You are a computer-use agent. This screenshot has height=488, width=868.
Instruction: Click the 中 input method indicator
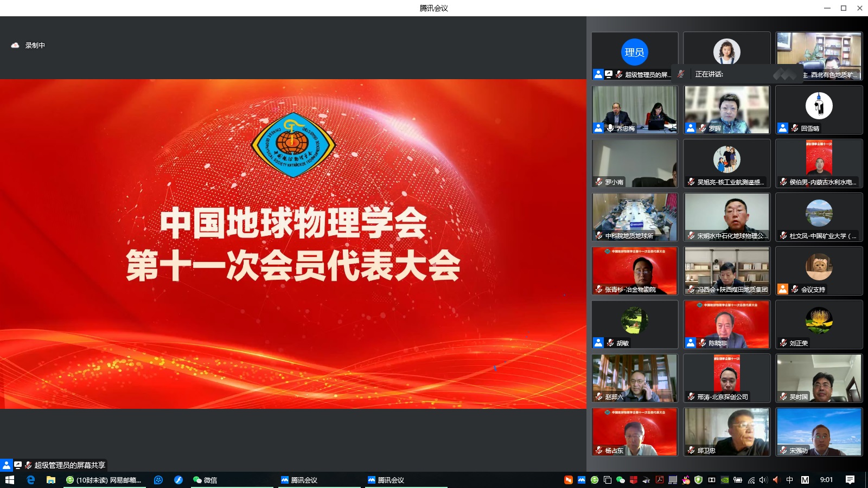point(790,480)
